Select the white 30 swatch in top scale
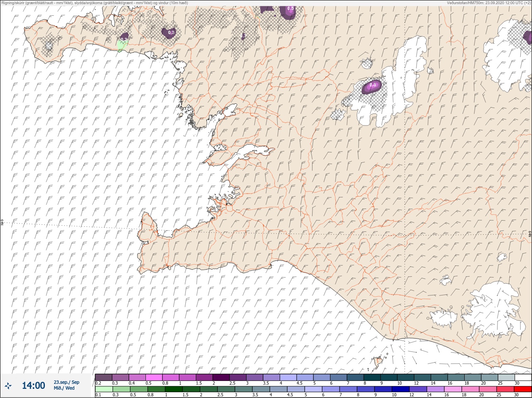This screenshot has height=398, width=532. [x=523, y=377]
